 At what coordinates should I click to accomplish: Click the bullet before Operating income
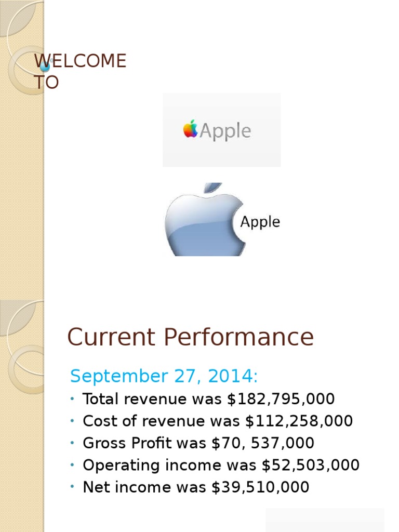coord(72,465)
